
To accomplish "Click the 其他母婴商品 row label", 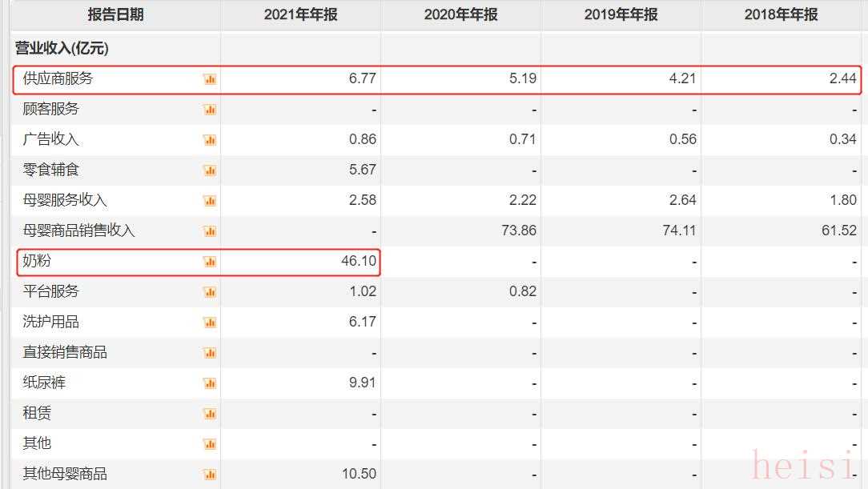I will pos(65,474).
